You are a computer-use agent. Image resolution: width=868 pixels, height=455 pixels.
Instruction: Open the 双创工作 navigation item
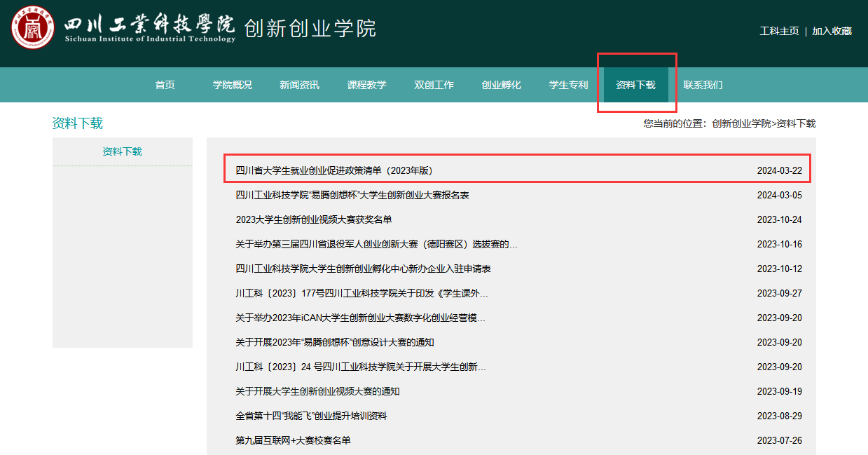pyautogui.click(x=434, y=85)
